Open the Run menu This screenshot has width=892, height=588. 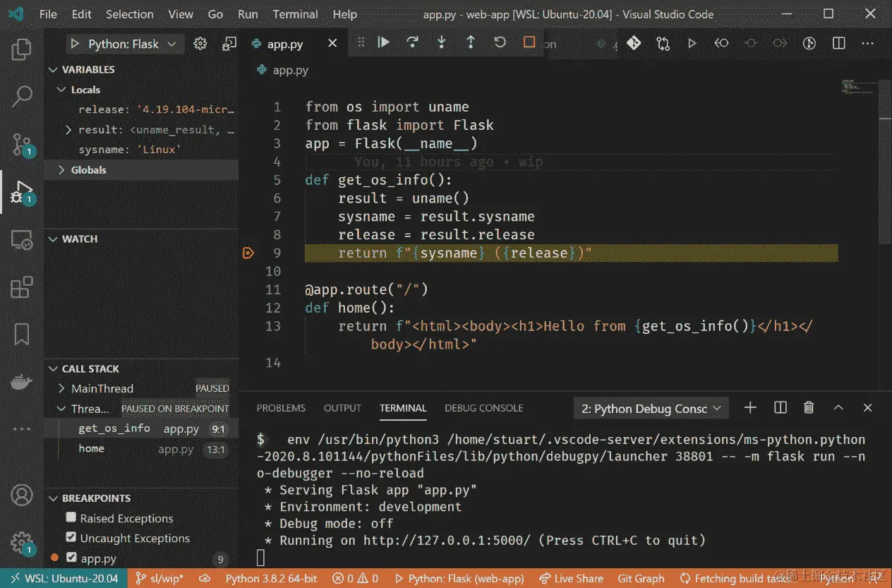point(247,14)
